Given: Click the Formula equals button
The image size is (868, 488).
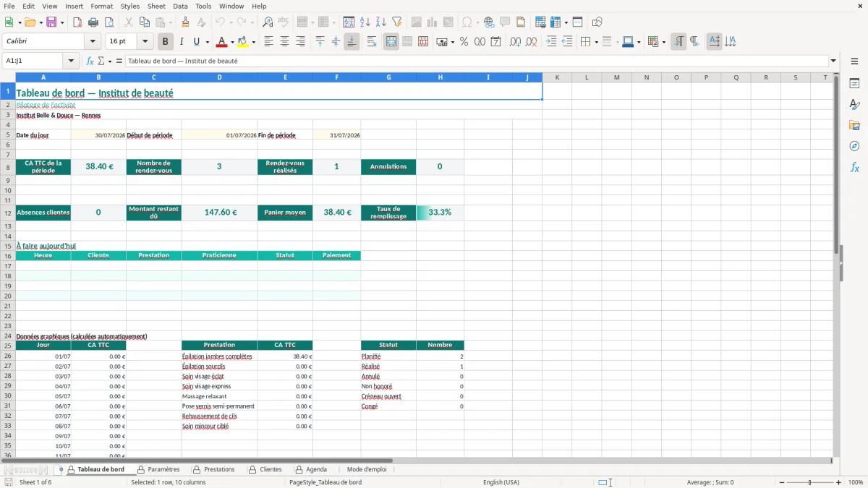Looking at the screenshot, I should pyautogui.click(x=119, y=61).
